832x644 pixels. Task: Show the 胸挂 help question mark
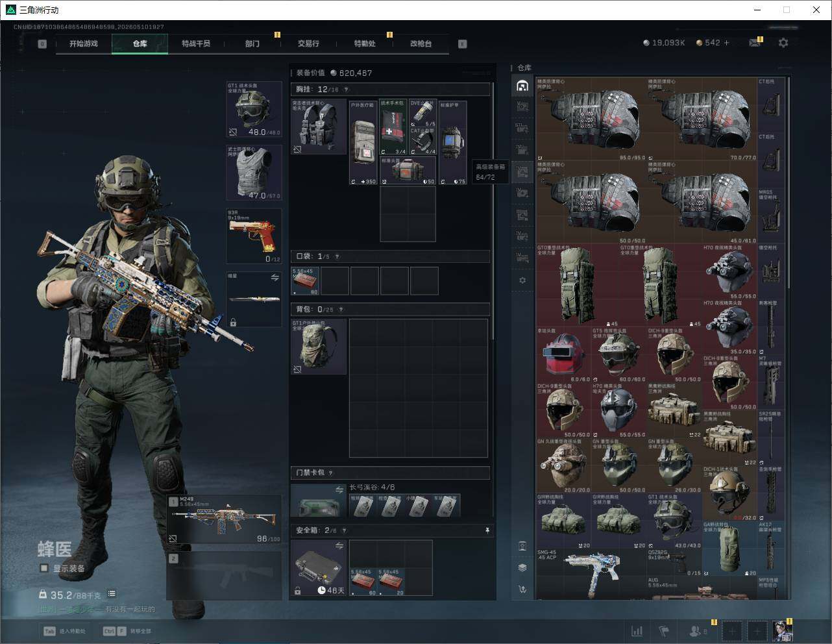(x=346, y=90)
